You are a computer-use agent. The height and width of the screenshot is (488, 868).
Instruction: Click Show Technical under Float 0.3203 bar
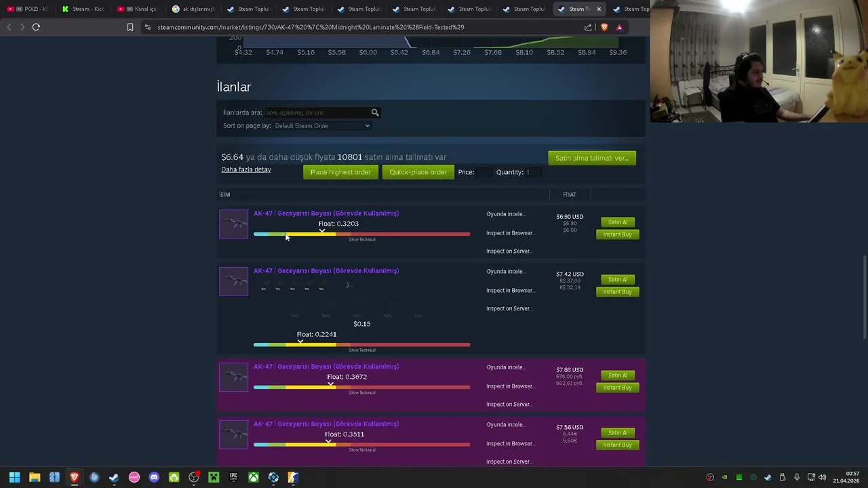(x=362, y=239)
